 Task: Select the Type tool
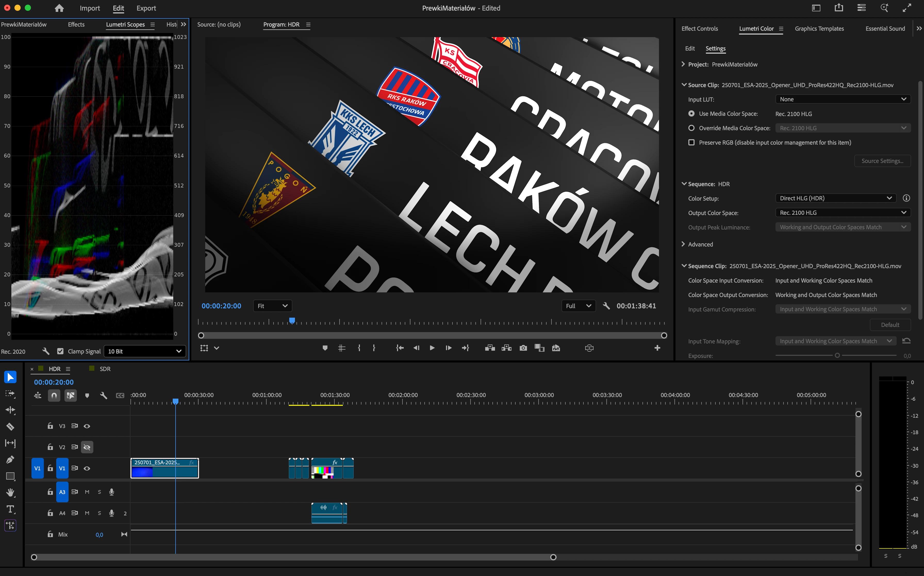(x=10, y=509)
